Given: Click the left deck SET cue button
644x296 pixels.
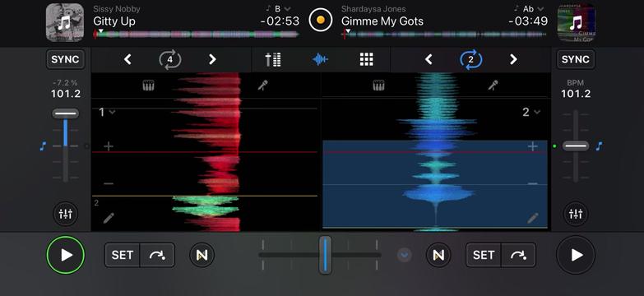Looking at the screenshot, I should pos(123,255).
